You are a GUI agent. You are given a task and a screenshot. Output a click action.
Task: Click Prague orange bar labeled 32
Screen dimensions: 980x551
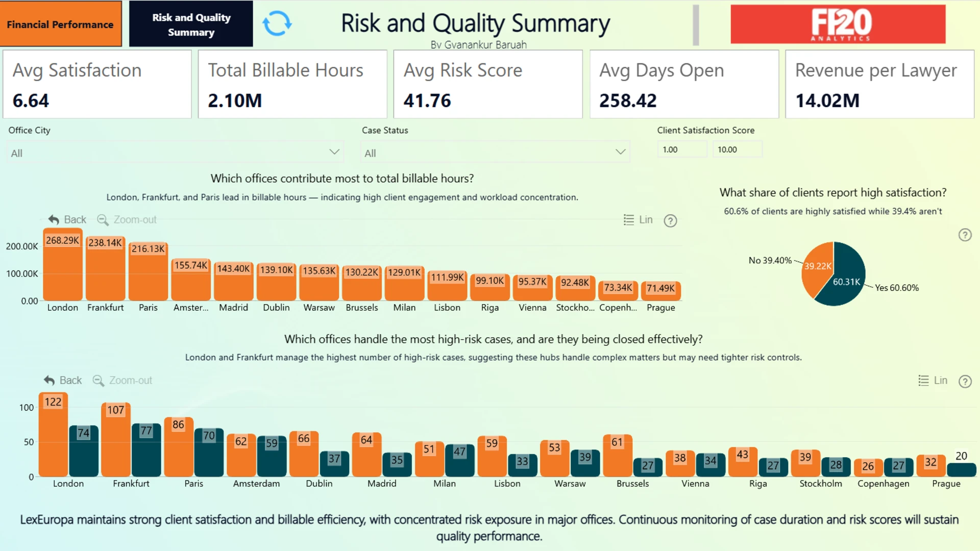[x=931, y=466]
